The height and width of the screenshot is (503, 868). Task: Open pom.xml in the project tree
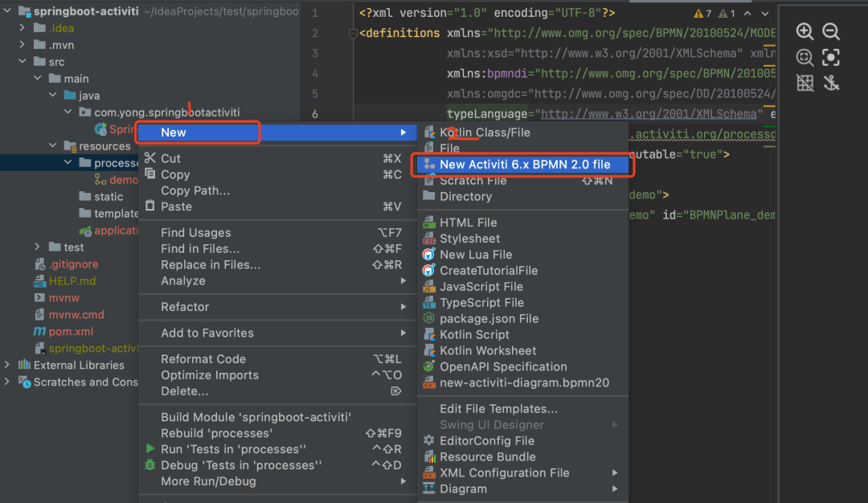(71, 332)
